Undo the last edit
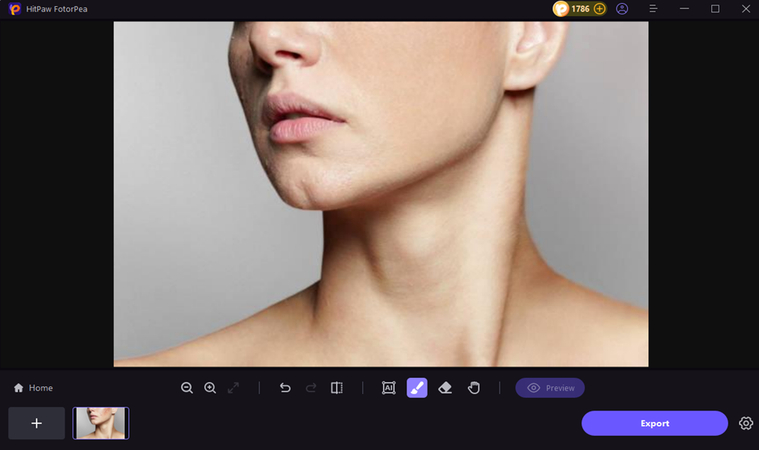759x450 pixels. click(285, 388)
